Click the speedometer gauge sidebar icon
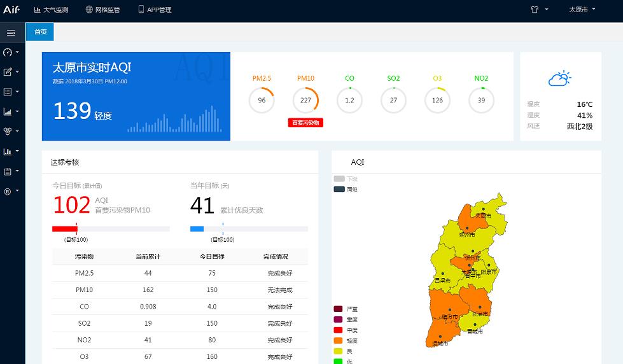Screen dimensions: 623x364 click(x=8, y=52)
